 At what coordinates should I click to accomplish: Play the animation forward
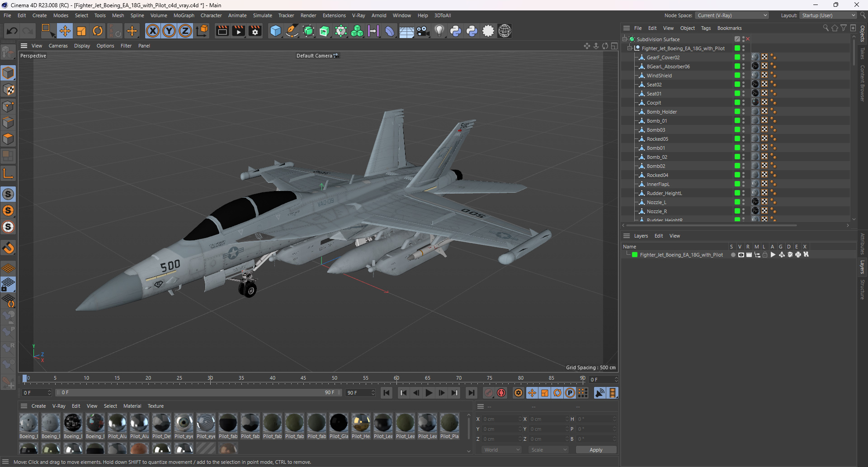(429, 393)
